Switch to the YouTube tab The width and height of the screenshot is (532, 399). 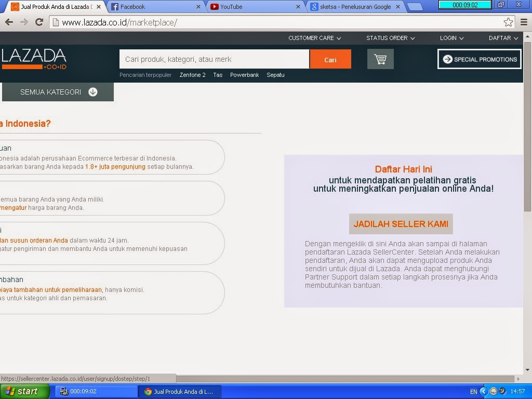click(x=255, y=7)
